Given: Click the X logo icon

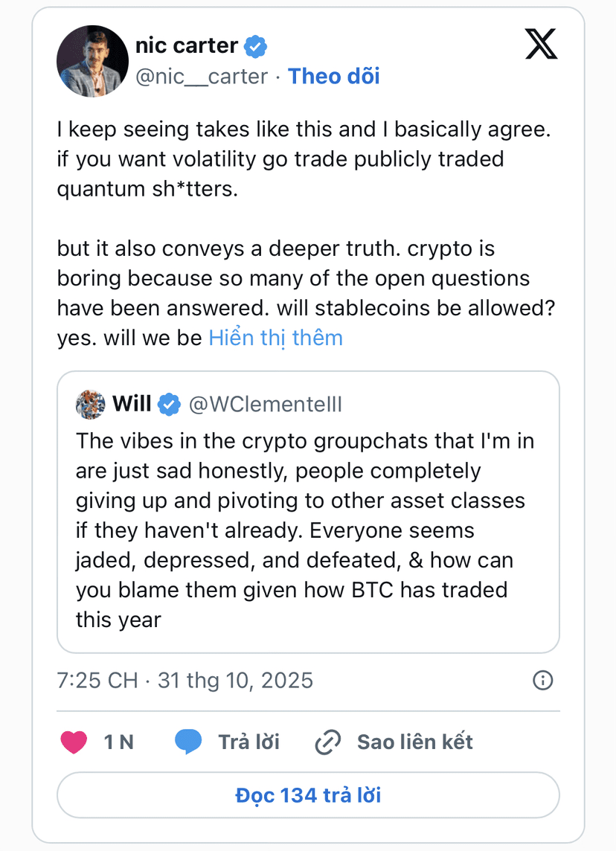Looking at the screenshot, I should [x=541, y=45].
